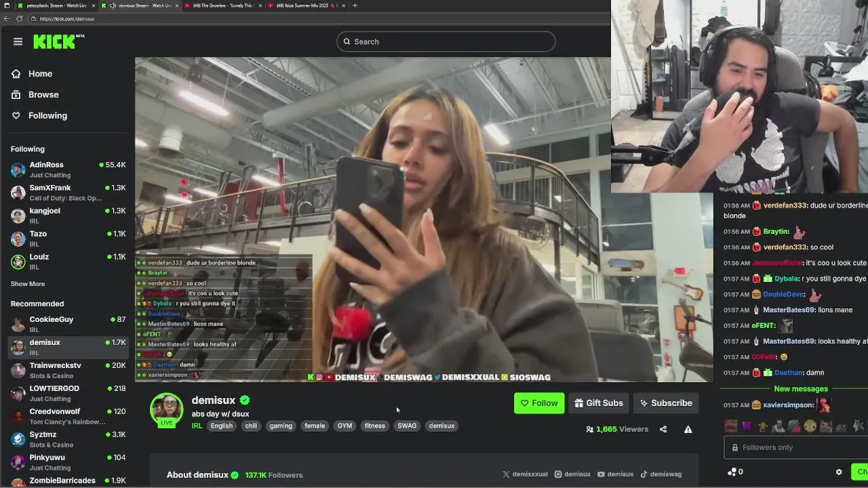Screen dimensions: 868x488
Task: Open LOWTIERGOD recommended channel
Action: pos(68,393)
